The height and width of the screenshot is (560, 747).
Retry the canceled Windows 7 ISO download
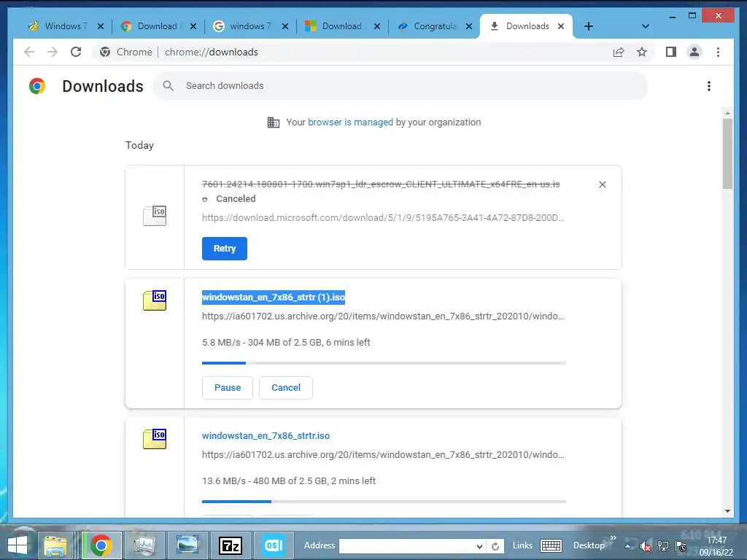225,249
